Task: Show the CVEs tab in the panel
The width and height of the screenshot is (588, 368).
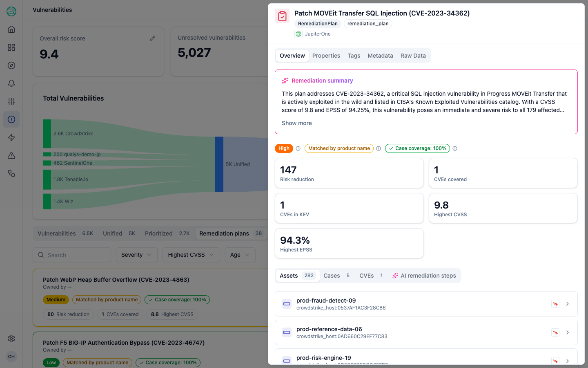Action: [371, 276]
